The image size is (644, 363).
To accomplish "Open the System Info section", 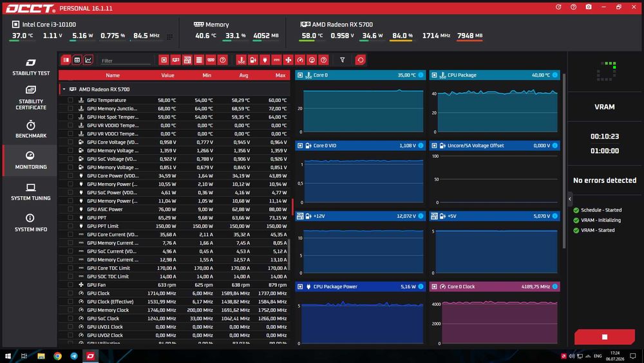I will click(31, 223).
